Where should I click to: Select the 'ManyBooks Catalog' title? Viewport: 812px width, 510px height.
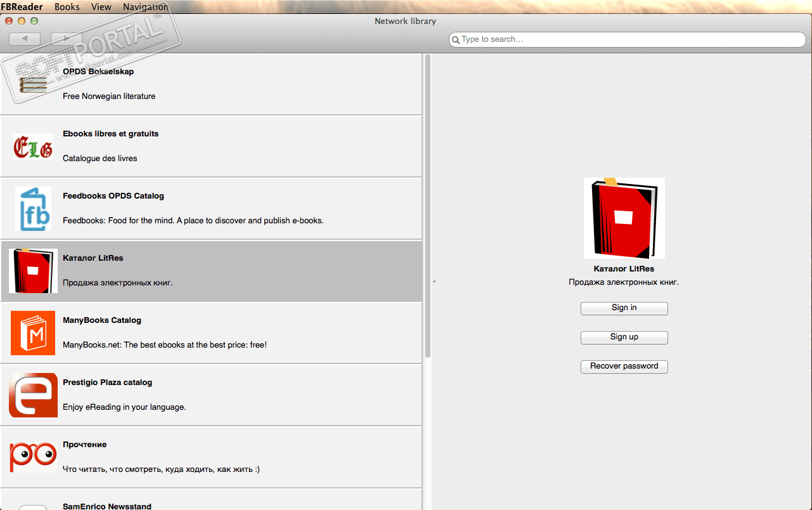point(102,320)
